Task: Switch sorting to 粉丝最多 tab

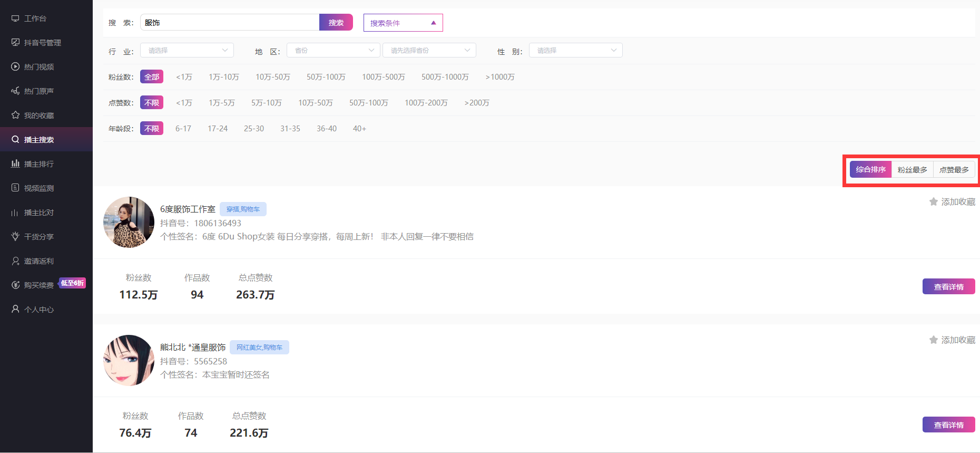Action: tap(912, 170)
